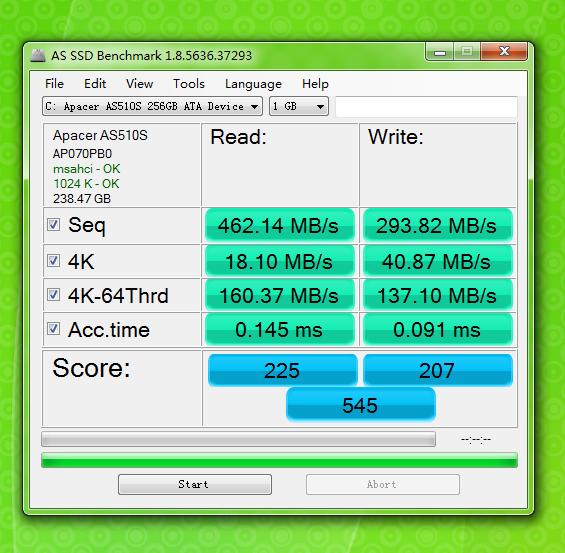
Task: Disable the 4K-64Thrd test checkbox
Action: (x=54, y=295)
